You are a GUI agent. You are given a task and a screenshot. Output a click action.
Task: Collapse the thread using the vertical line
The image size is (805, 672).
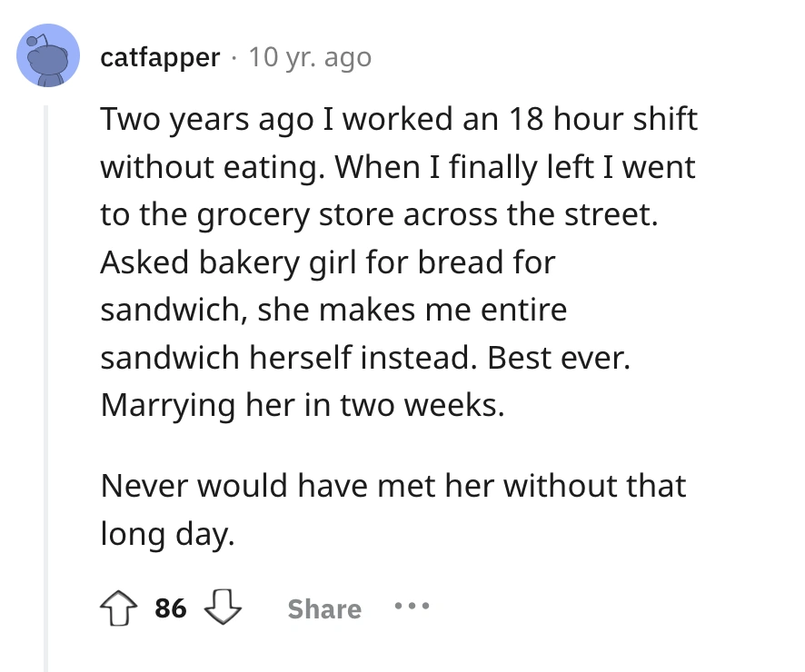click(45, 381)
